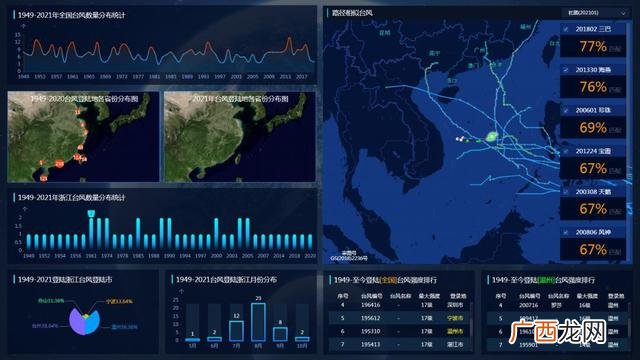Open the typhoon selector dropdown showing 202101
This screenshot has width=640, height=360.
[596, 13]
